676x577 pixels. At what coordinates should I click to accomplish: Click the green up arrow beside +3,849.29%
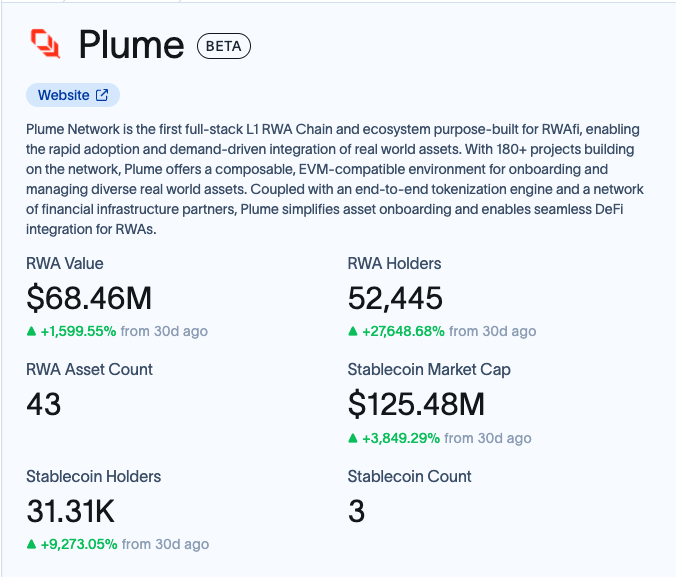coord(353,438)
